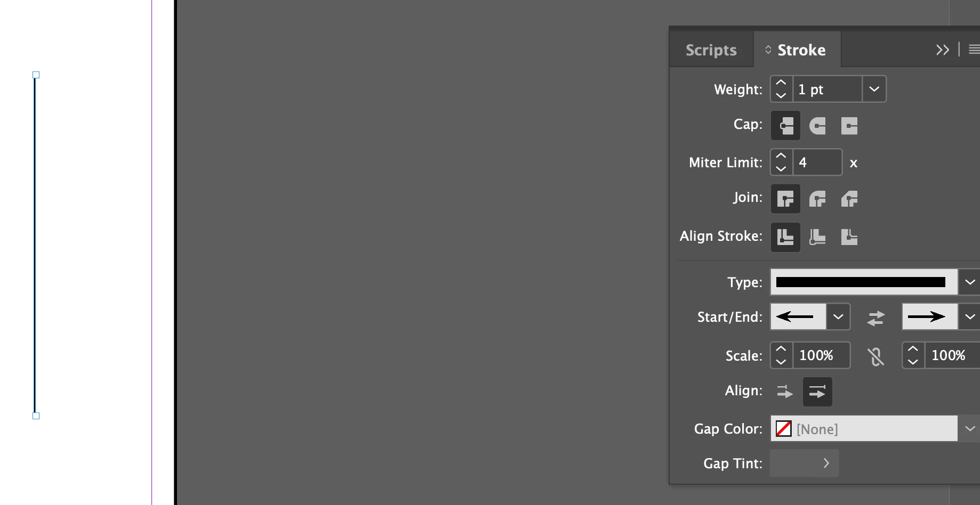Click the Stroke panel tab

click(x=797, y=50)
